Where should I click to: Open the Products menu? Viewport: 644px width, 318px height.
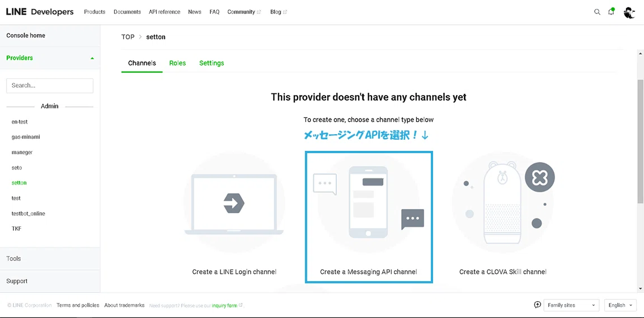[95, 12]
